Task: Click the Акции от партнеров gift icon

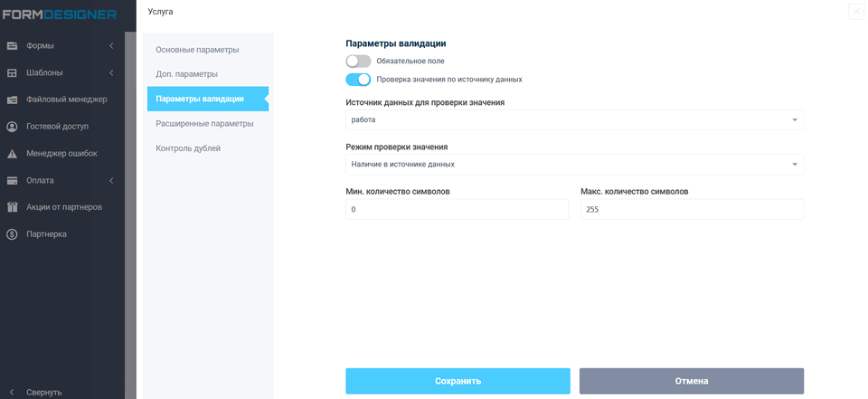Action: pyautogui.click(x=13, y=207)
